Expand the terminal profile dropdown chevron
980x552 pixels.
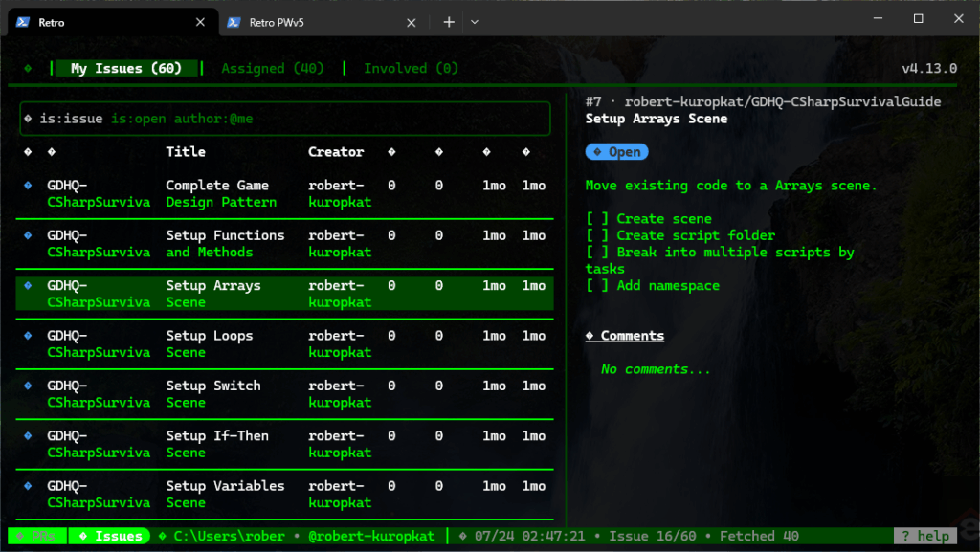coord(475,22)
